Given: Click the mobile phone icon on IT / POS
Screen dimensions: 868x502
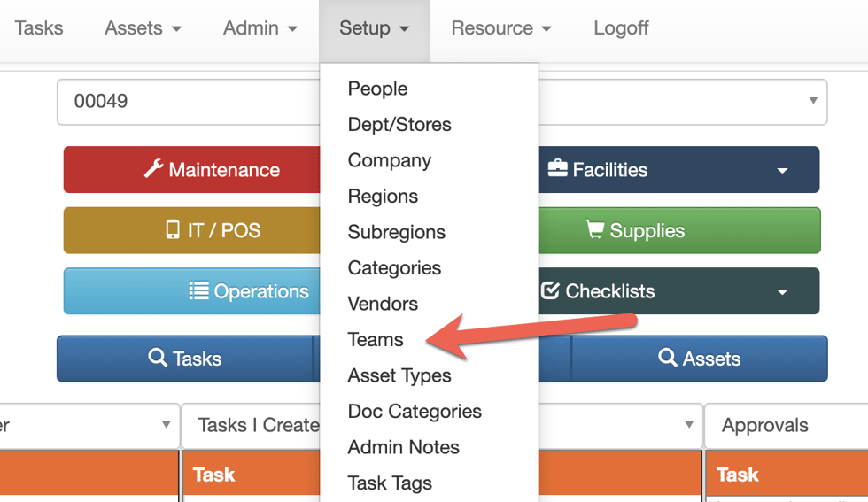Looking at the screenshot, I should click(173, 230).
